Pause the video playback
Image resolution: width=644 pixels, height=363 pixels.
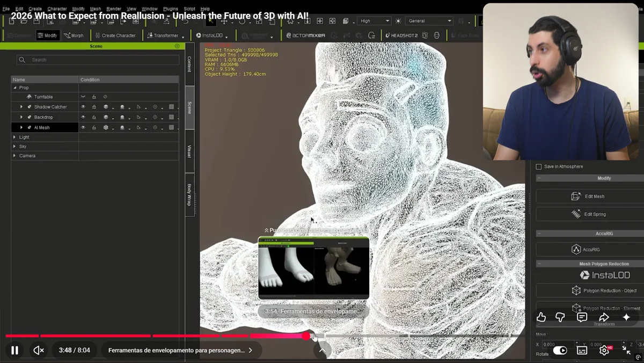tap(14, 350)
